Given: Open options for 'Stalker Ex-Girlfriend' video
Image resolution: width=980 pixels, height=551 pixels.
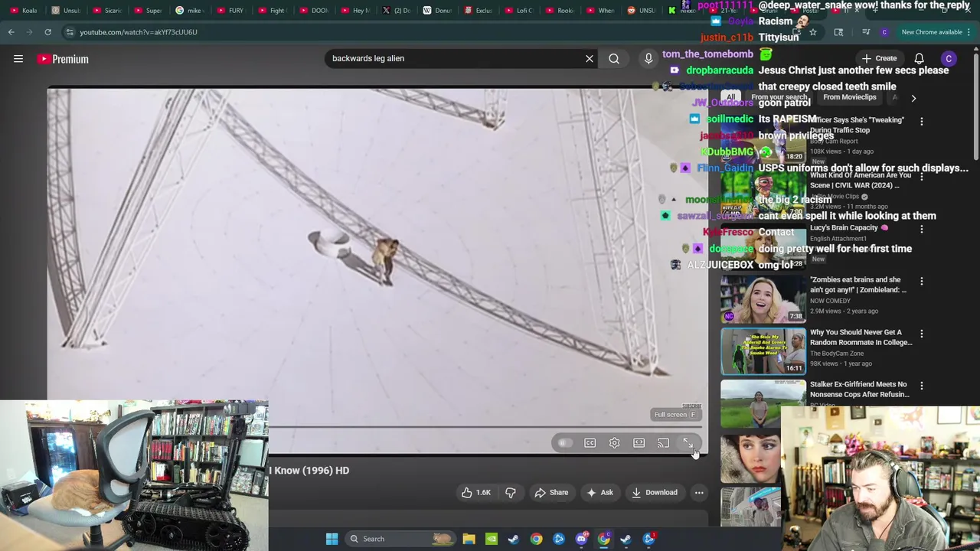Looking at the screenshot, I should pyautogui.click(x=922, y=386).
